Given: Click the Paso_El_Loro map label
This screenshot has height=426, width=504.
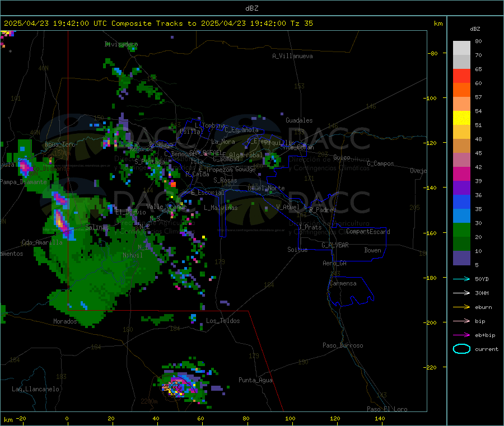Looking at the screenshot, I should tap(387, 409).
